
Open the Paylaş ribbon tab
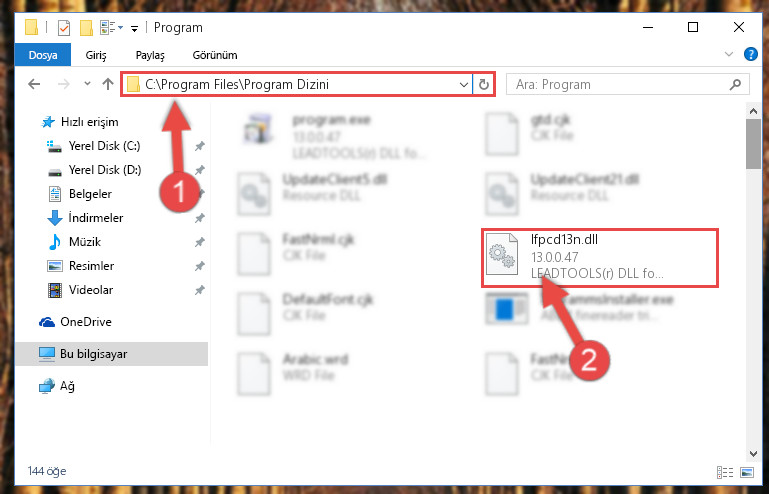[x=150, y=55]
